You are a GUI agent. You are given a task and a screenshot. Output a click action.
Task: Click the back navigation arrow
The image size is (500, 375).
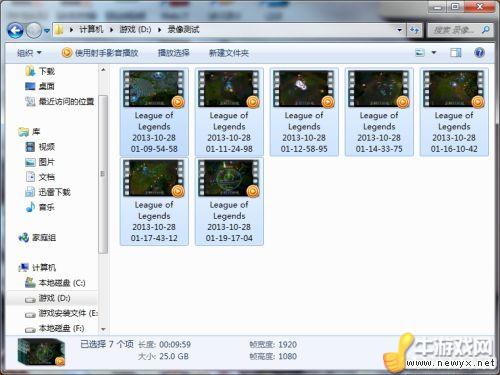(x=15, y=31)
